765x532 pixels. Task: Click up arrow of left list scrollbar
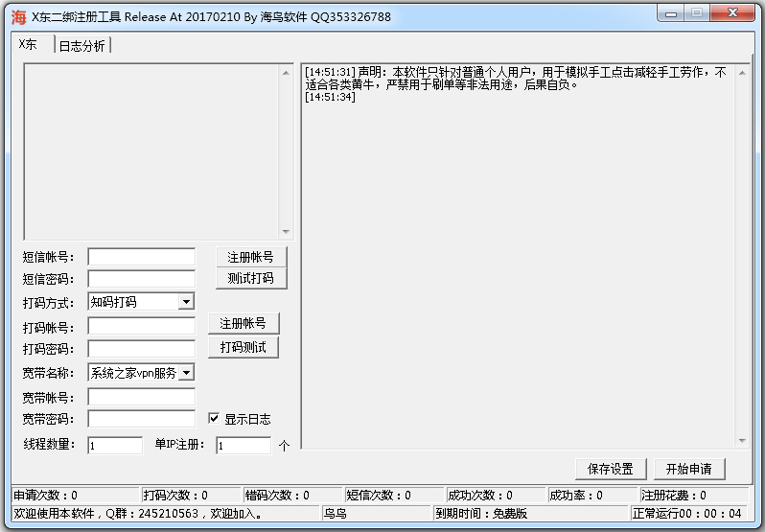(285, 72)
